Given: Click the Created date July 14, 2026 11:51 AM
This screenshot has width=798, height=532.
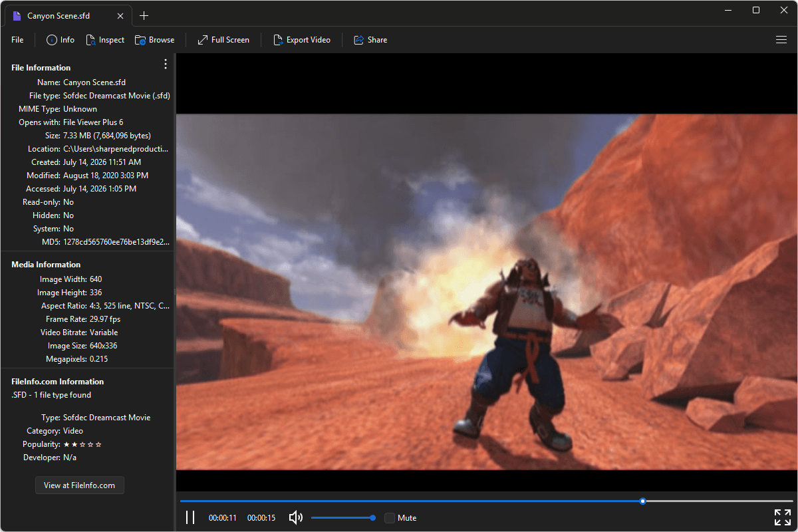Looking at the screenshot, I should pyautogui.click(x=102, y=162).
